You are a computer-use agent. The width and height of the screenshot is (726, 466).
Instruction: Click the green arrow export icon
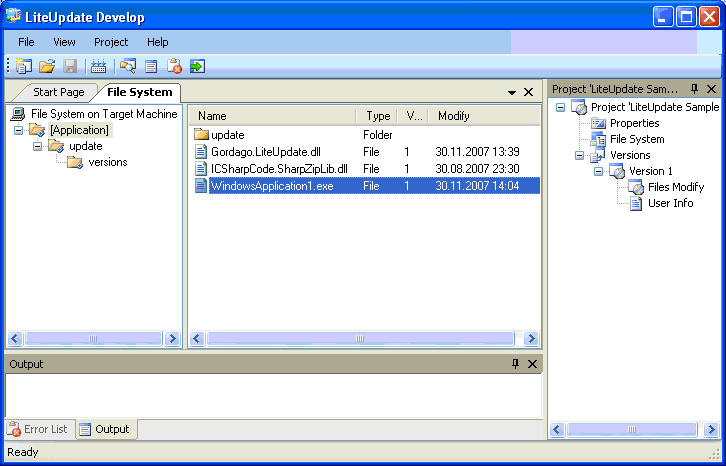pyautogui.click(x=198, y=67)
